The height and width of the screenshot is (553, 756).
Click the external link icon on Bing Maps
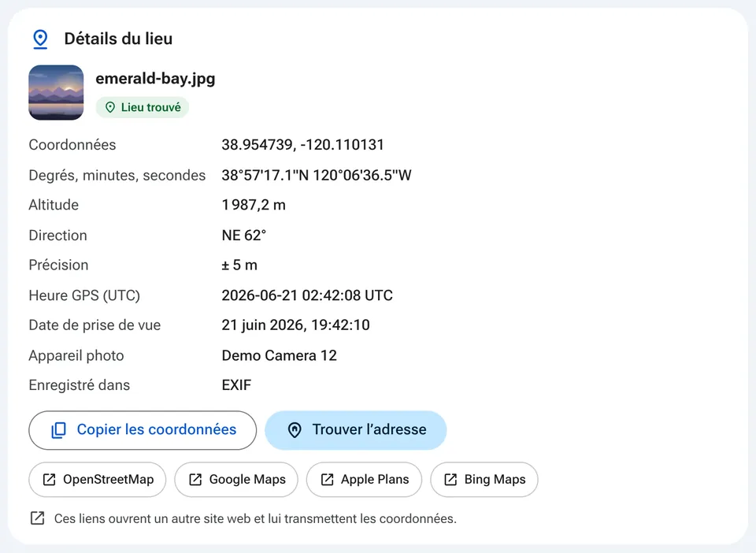[x=450, y=479]
